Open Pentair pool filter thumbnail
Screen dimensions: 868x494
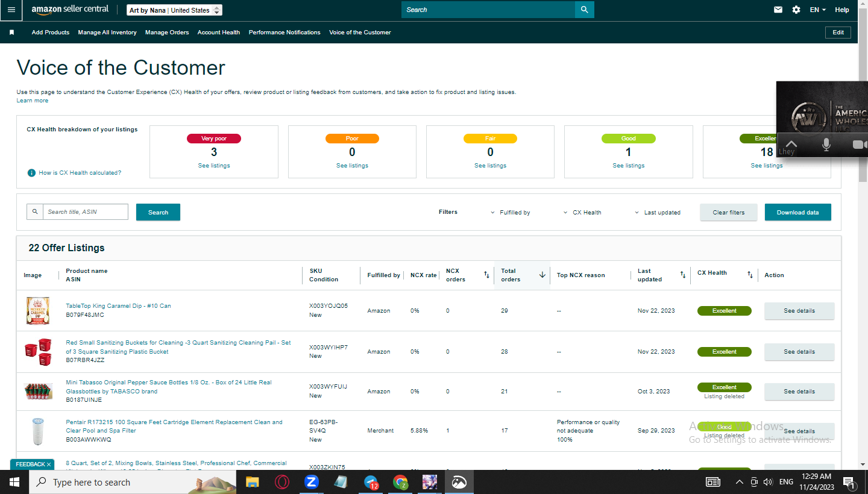(x=37, y=431)
